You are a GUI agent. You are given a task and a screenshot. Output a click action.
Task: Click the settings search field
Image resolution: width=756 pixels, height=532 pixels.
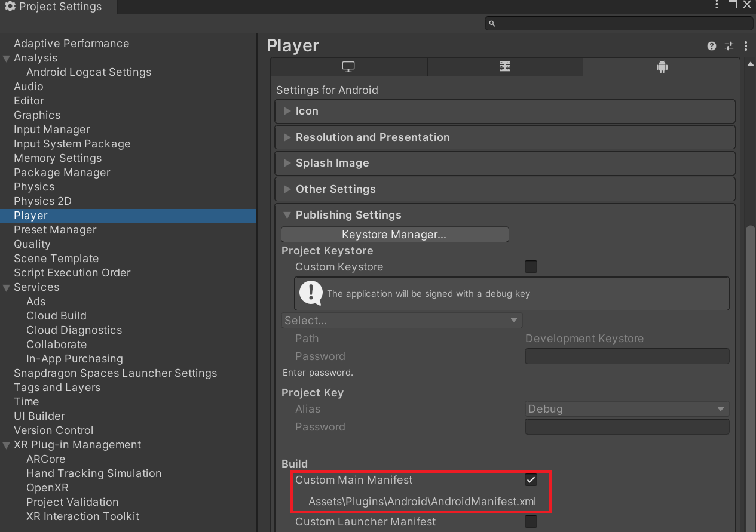[619, 23]
